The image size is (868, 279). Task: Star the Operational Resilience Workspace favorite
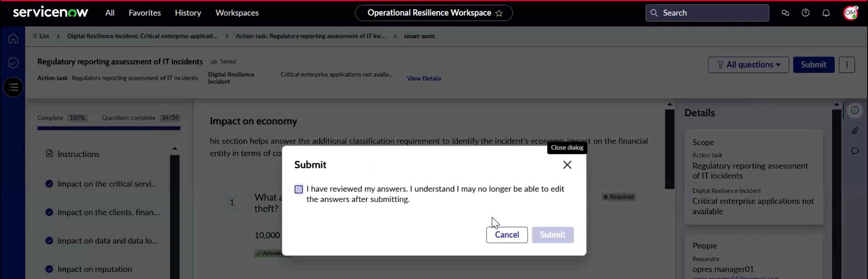click(x=499, y=13)
